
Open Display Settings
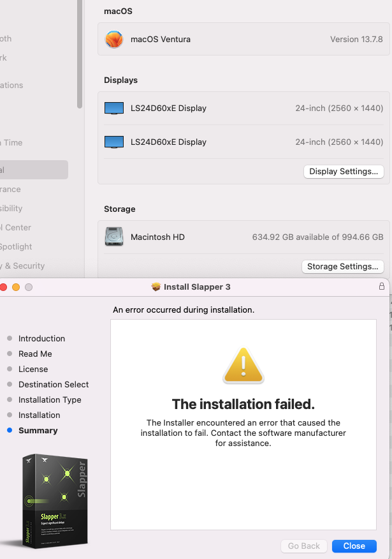(344, 172)
